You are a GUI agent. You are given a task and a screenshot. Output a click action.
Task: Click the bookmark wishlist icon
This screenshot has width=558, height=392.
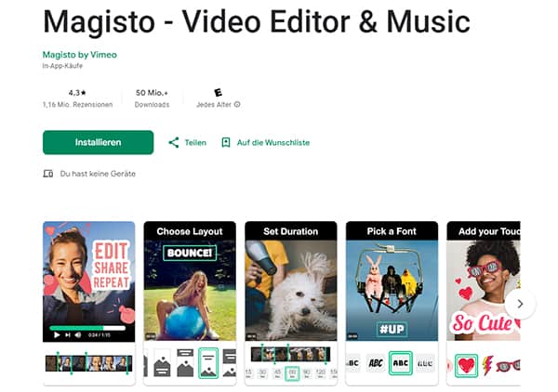[x=226, y=142]
